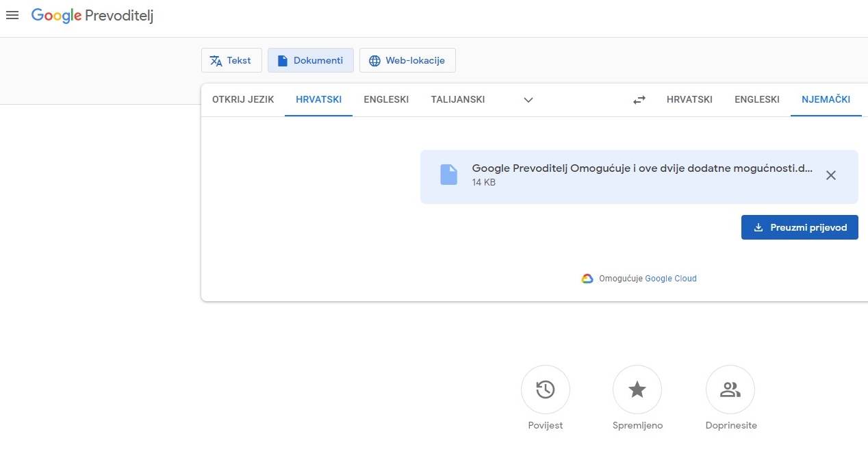Remove the uploaded document with X
Image resolution: width=868 pixels, height=471 pixels.
[x=831, y=175]
